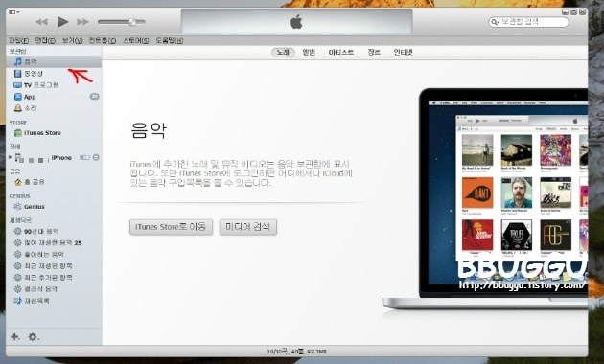
Task: Open the 스토어(S) menu
Action: (x=135, y=40)
